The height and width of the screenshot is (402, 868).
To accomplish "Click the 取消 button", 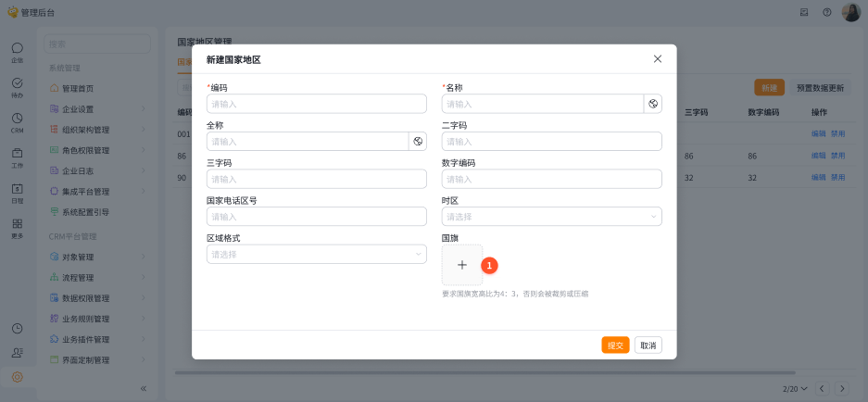I will (x=648, y=345).
